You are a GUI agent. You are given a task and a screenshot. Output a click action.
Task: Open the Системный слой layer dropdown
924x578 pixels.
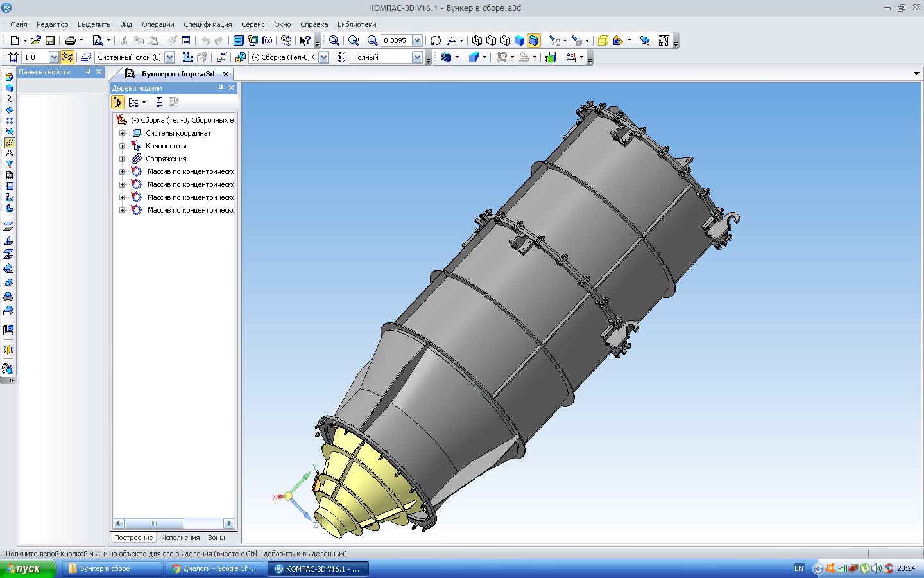click(x=169, y=57)
